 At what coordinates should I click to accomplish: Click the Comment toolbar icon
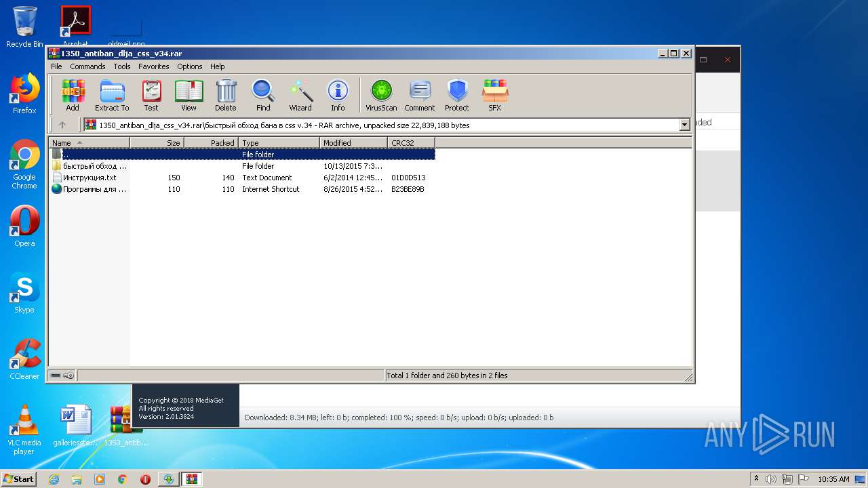tap(420, 96)
